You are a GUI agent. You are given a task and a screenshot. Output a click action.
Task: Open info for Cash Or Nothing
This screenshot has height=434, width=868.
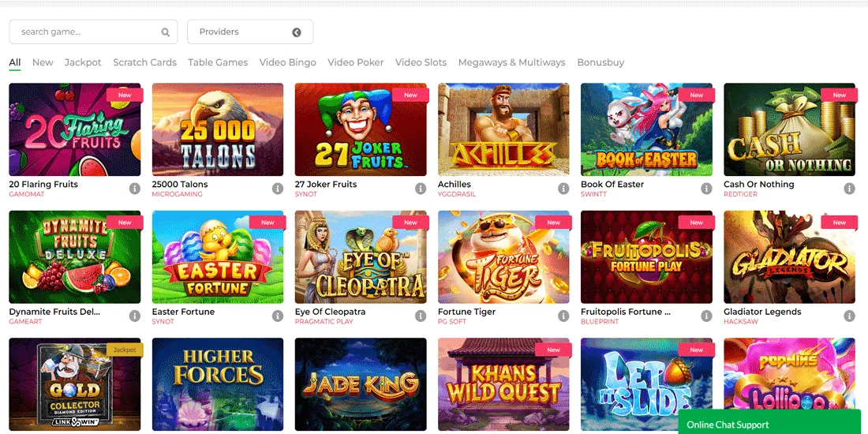point(849,189)
